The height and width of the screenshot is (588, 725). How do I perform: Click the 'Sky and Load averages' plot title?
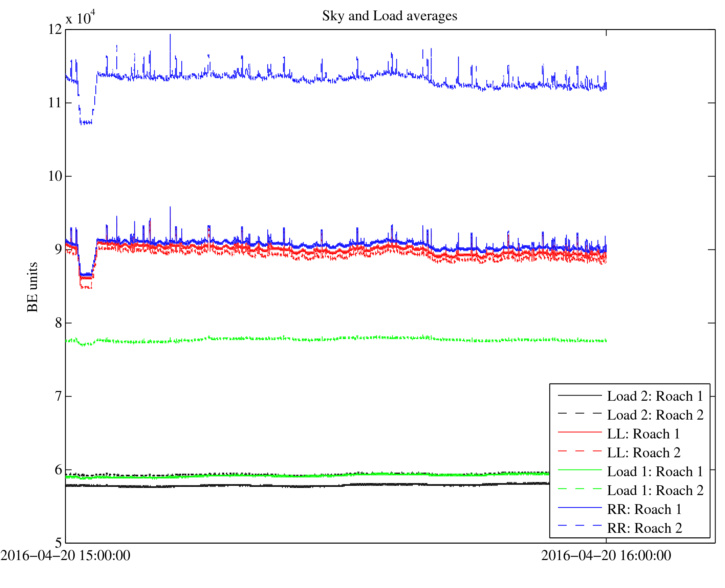(389, 16)
